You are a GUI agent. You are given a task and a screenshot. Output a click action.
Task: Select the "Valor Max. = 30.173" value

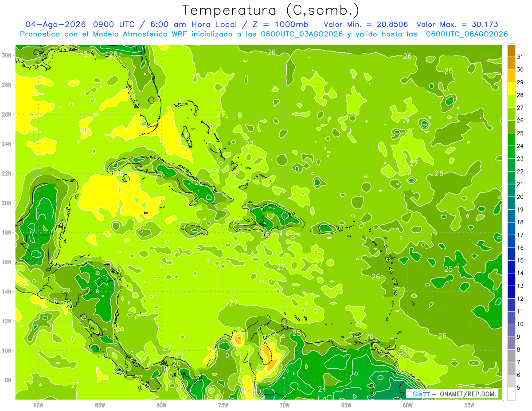[x=457, y=24]
